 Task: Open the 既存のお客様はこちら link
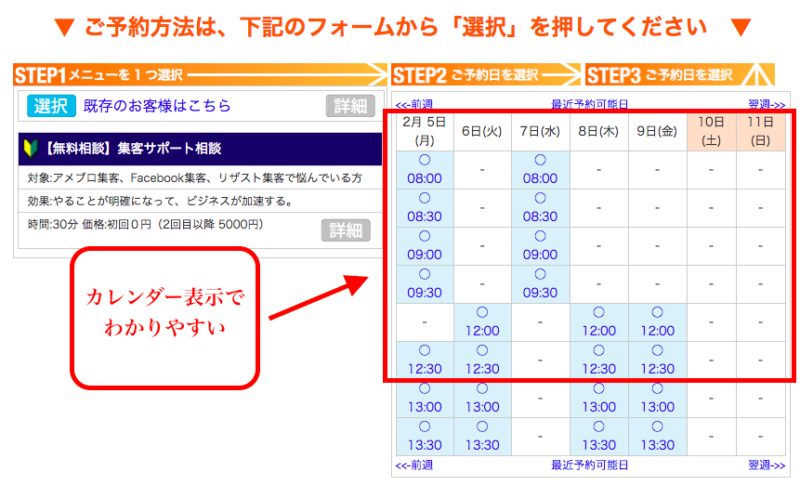157,106
